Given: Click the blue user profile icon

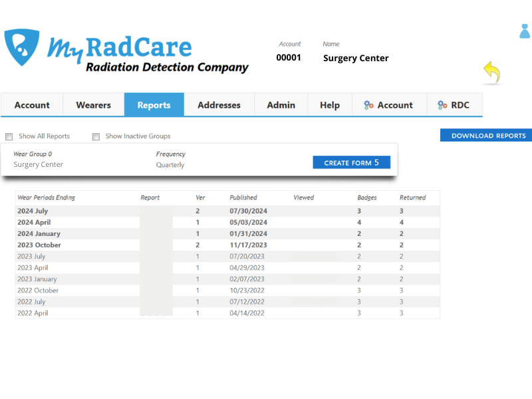Looking at the screenshot, I should point(525,31).
